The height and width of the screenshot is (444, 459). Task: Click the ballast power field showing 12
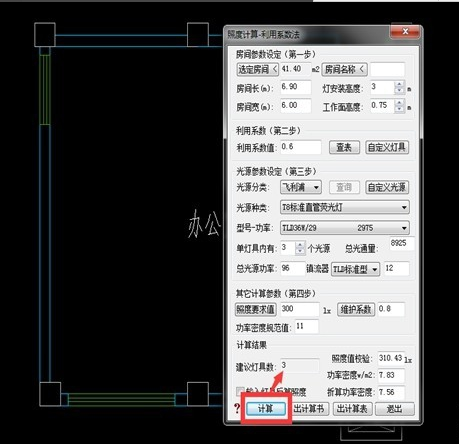[397, 268]
